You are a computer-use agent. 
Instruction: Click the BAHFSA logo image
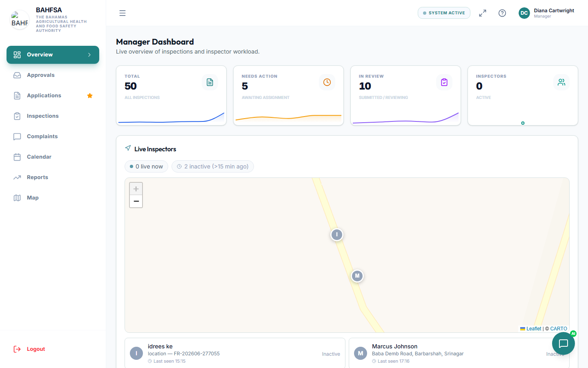20,20
